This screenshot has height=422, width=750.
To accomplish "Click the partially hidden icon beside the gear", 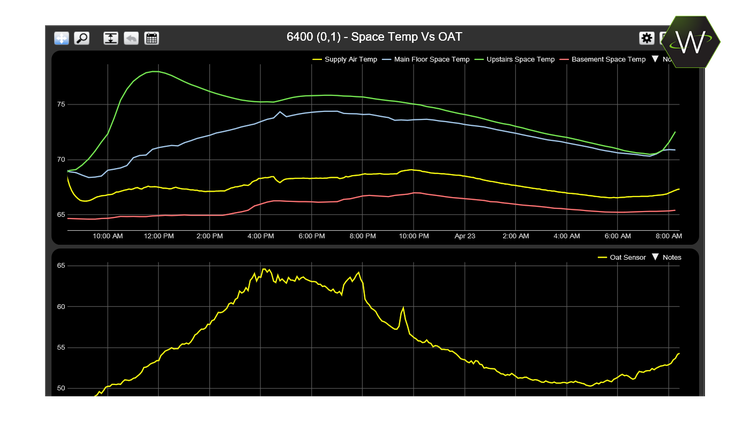I will tap(663, 38).
